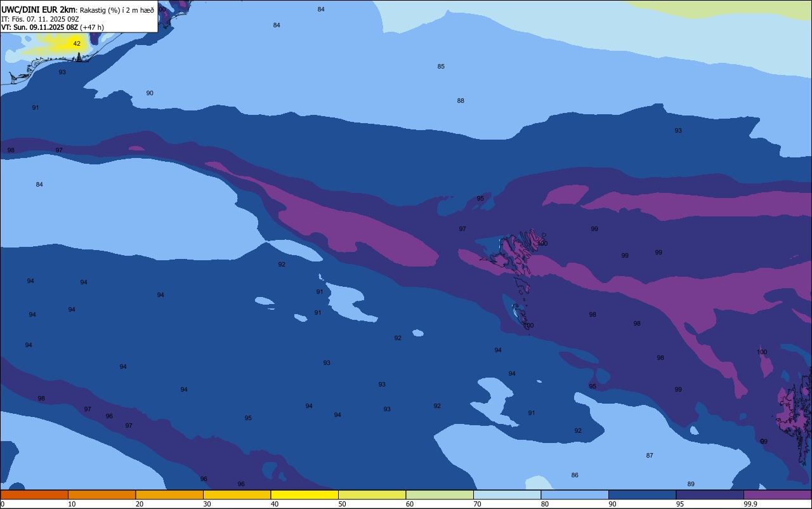The image size is (812, 509).
Task: Select the 80–90 light blue legend segment
Action: coord(575,494)
